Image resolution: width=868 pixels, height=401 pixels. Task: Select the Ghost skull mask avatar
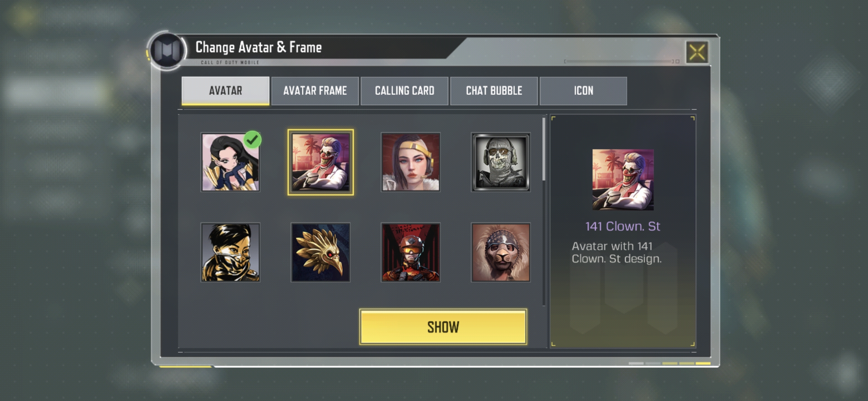tap(501, 162)
